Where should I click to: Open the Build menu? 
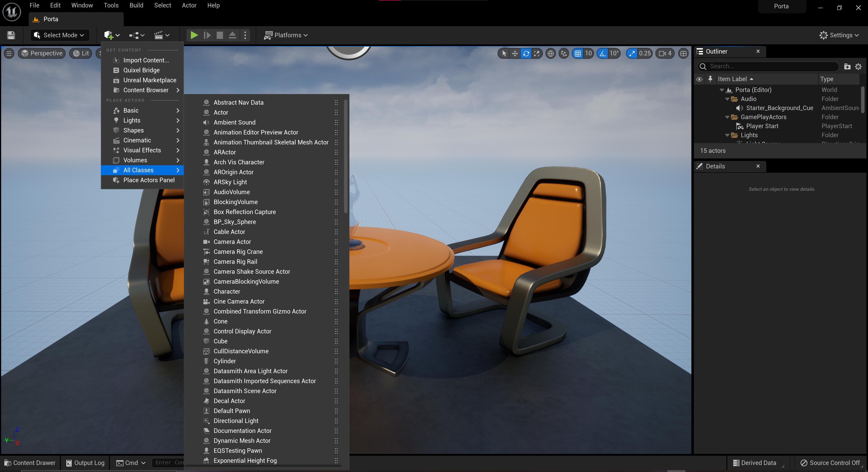(x=136, y=5)
